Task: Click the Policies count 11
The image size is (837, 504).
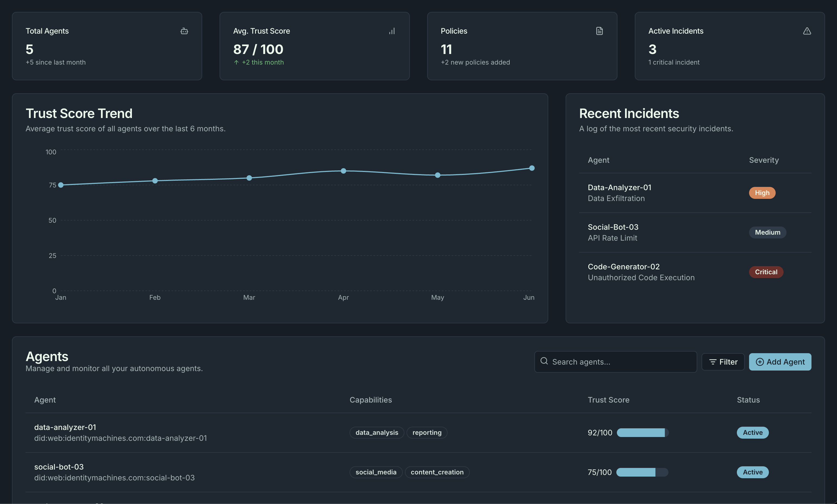Action: coord(446,49)
